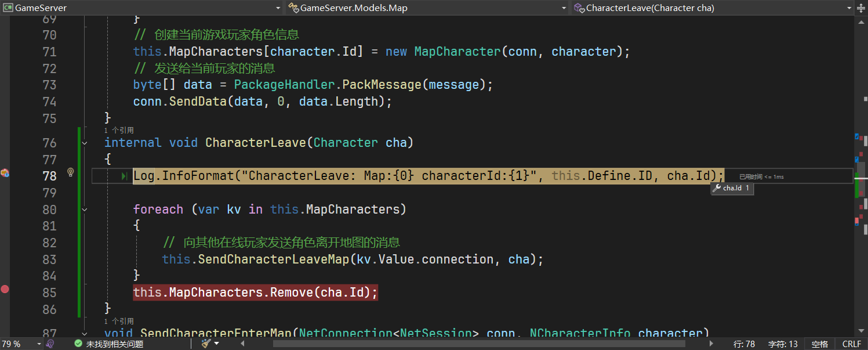
Task: Toggle the red breakpoint on line 85
Action: click(x=5, y=289)
